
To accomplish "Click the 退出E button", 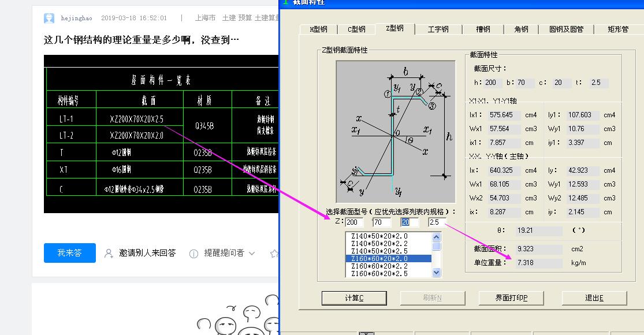I will tap(594, 298).
